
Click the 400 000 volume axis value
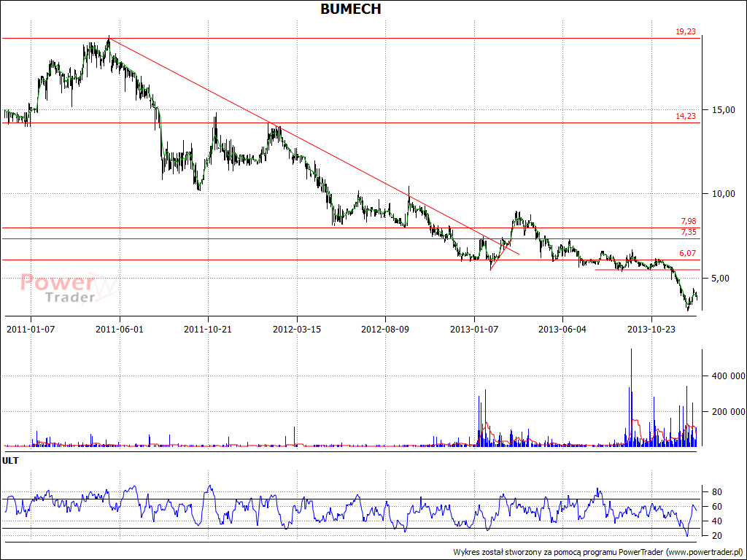tap(729, 376)
